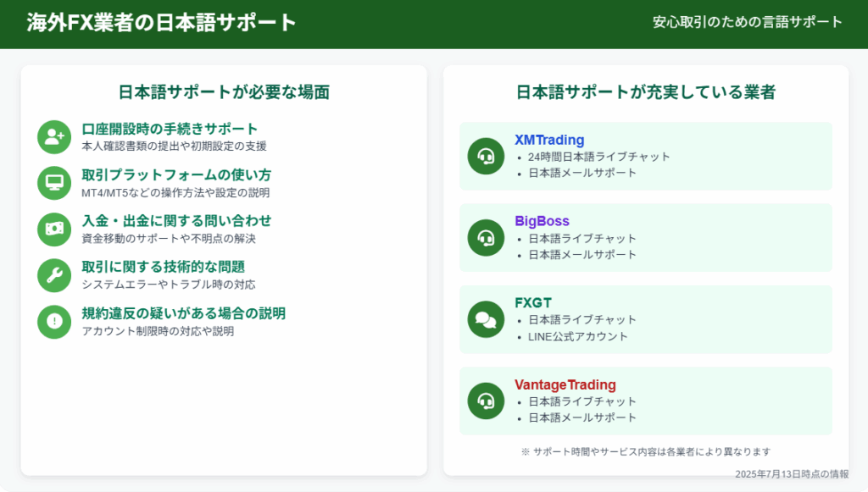Screen dimensions: 868x492
Task: Select the money bill icon for 入金・出金
Action: click(54, 229)
